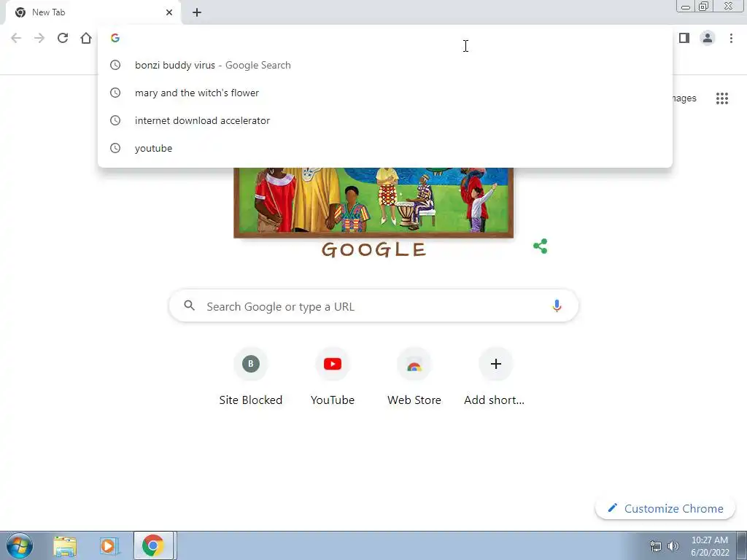The height and width of the screenshot is (560, 747).
Task: Click the clock icon beside youtube suggestion
Action: 115,148
